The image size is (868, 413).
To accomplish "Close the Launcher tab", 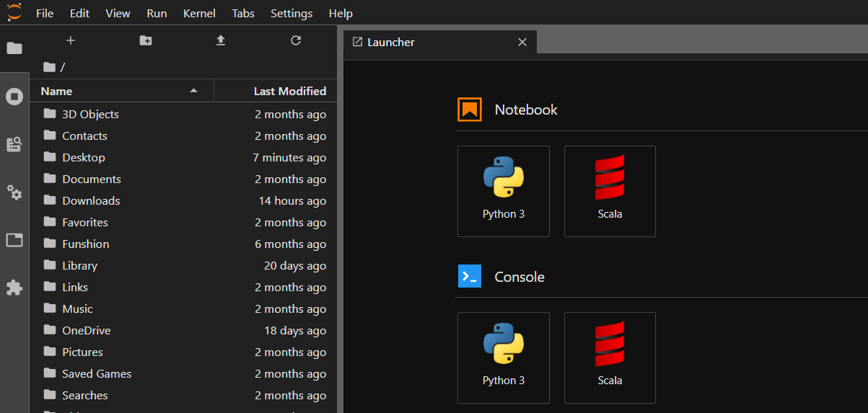I will click(522, 42).
